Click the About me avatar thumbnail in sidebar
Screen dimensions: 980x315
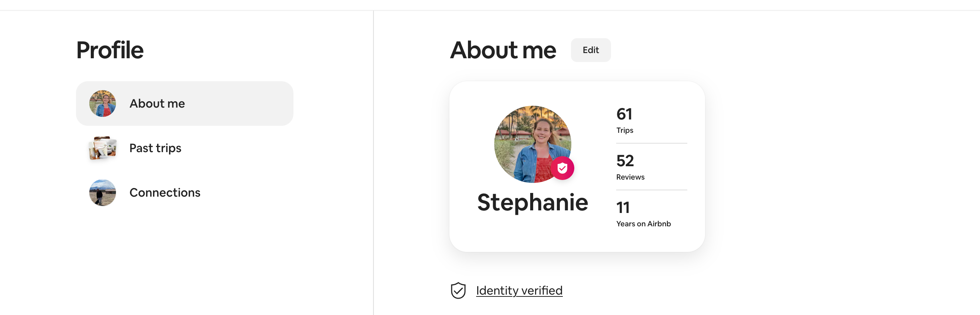[102, 103]
